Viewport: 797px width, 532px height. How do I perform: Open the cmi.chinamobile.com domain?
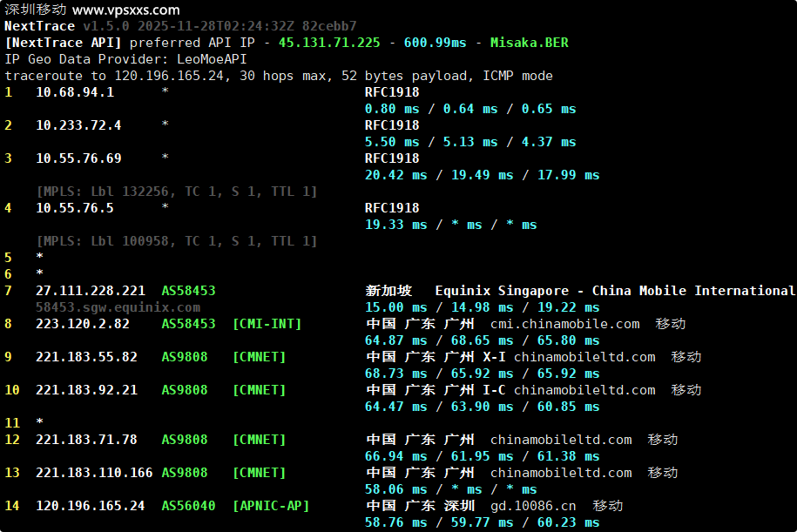coord(564,324)
